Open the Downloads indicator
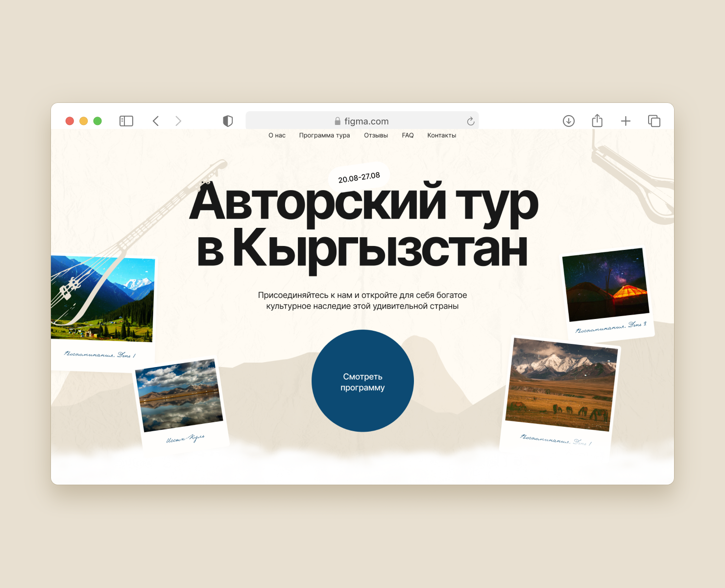 pyautogui.click(x=569, y=121)
